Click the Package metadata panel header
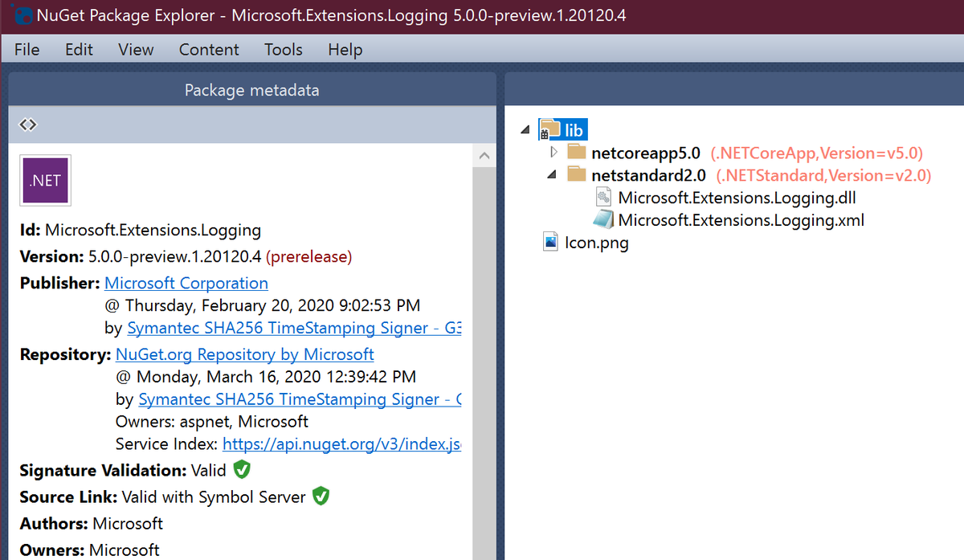The height and width of the screenshot is (560, 964). tap(251, 90)
